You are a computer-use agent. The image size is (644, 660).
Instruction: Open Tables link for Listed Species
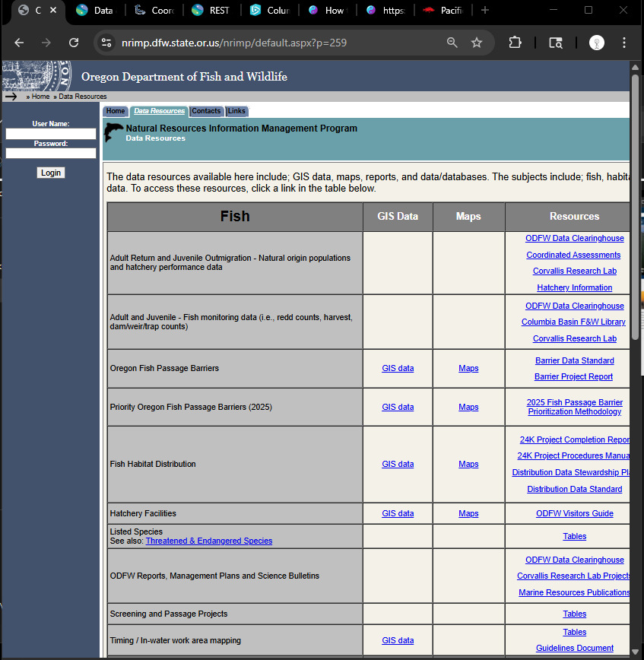click(575, 536)
